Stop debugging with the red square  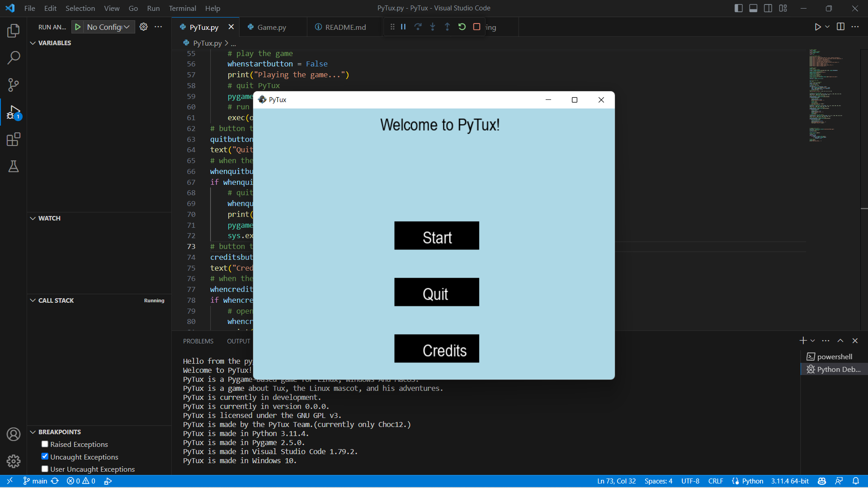click(476, 27)
